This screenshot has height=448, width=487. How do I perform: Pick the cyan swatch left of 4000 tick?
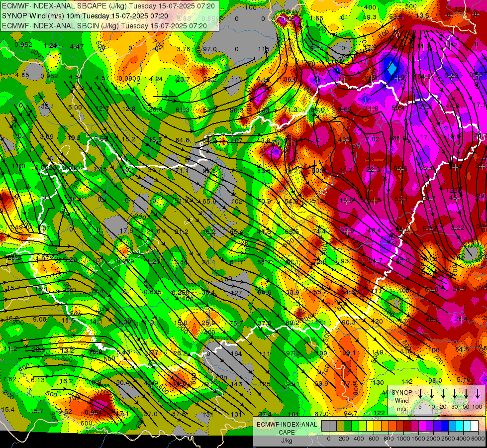click(x=459, y=426)
